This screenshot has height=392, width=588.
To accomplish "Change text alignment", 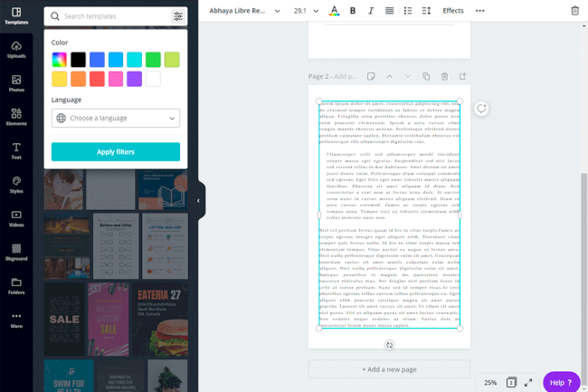I will (389, 11).
